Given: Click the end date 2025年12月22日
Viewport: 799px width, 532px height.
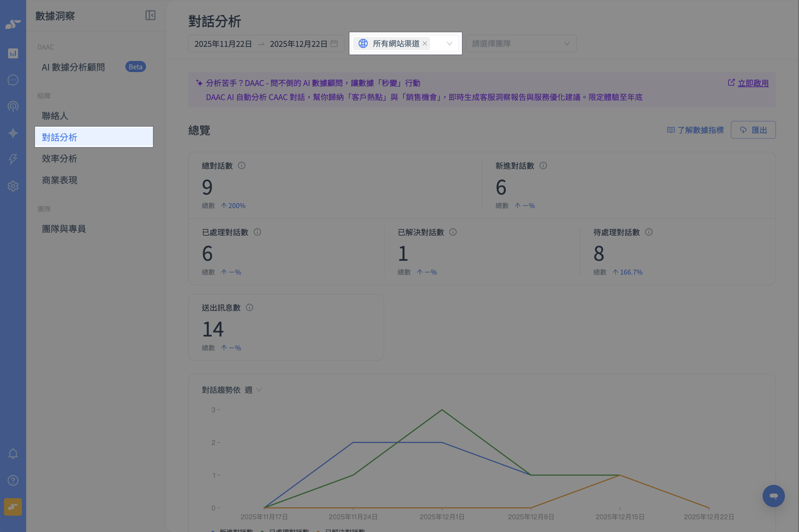Looking at the screenshot, I should tap(299, 44).
